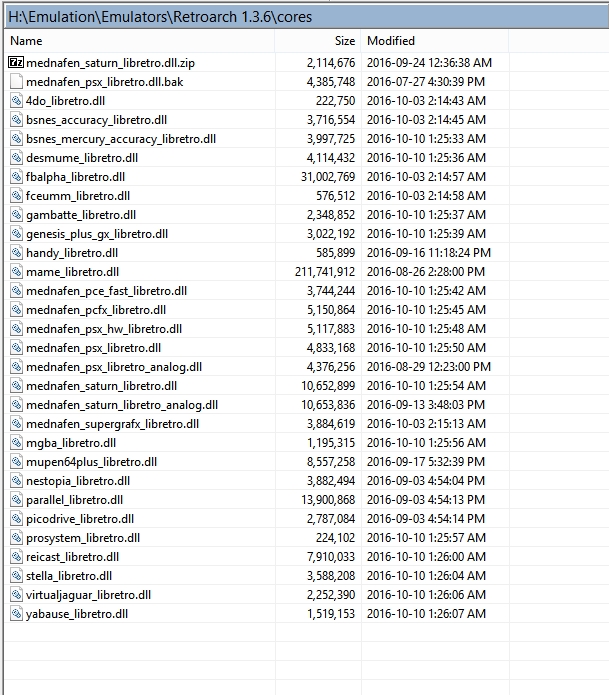Screen dimensions: 609x695
Task: Click the DLL icon beside bsnes_accuracy_libretro.dll
Action: point(16,120)
